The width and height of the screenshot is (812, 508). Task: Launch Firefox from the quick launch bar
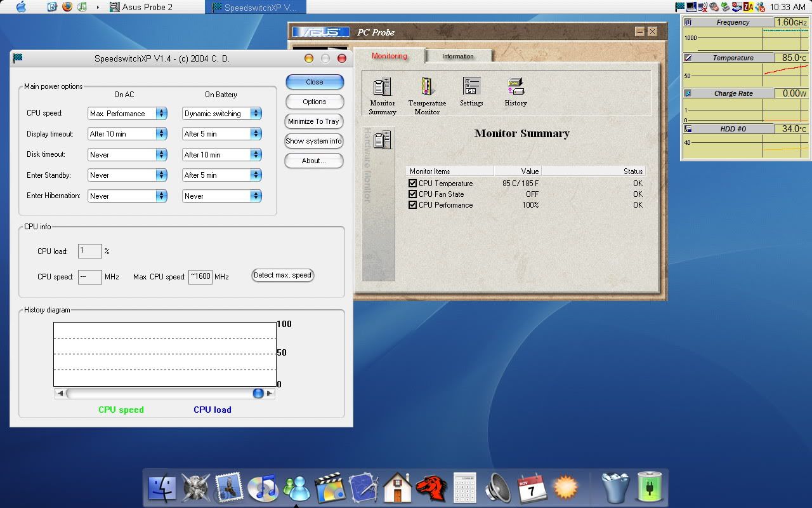coord(67,7)
